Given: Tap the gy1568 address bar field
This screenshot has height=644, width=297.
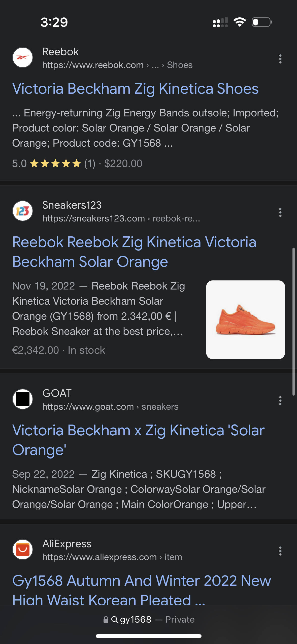Looking at the screenshot, I should pyautogui.click(x=149, y=619).
